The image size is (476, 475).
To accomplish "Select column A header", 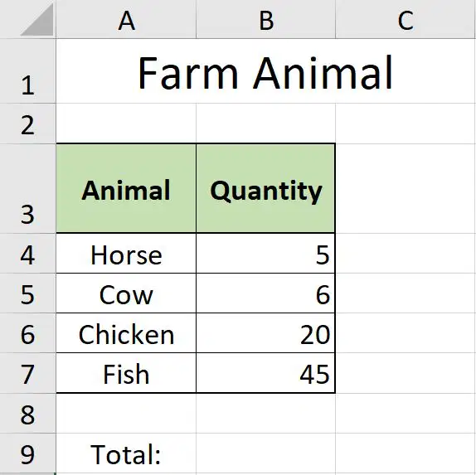I will (126, 19).
